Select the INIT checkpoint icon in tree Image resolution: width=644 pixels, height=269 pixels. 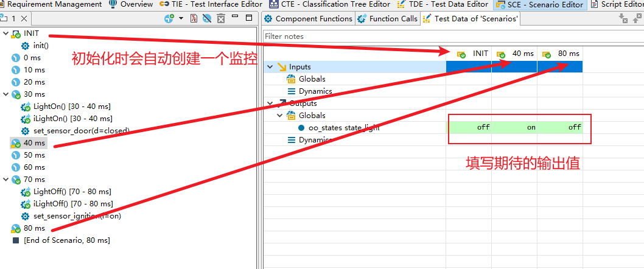[16, 33]
